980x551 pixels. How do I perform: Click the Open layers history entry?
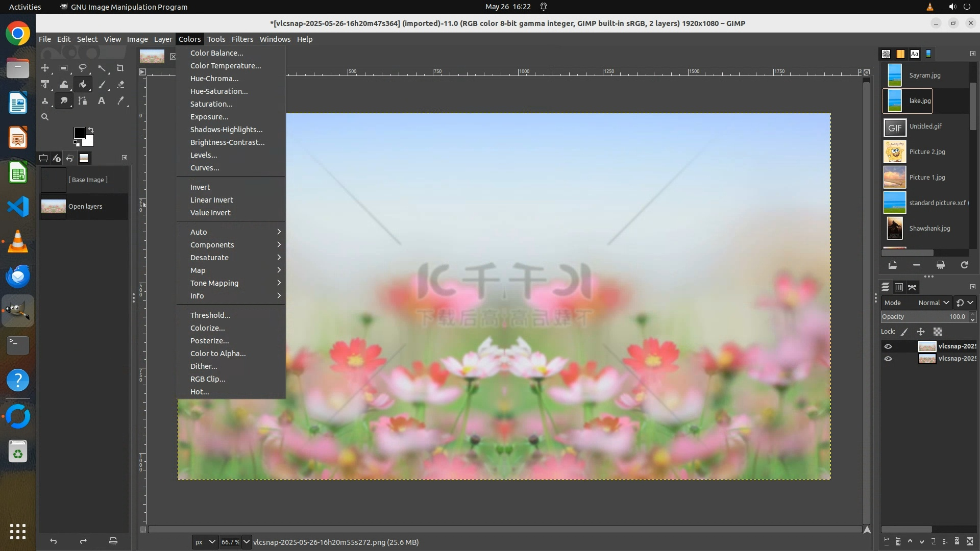[x=84, y=207]
